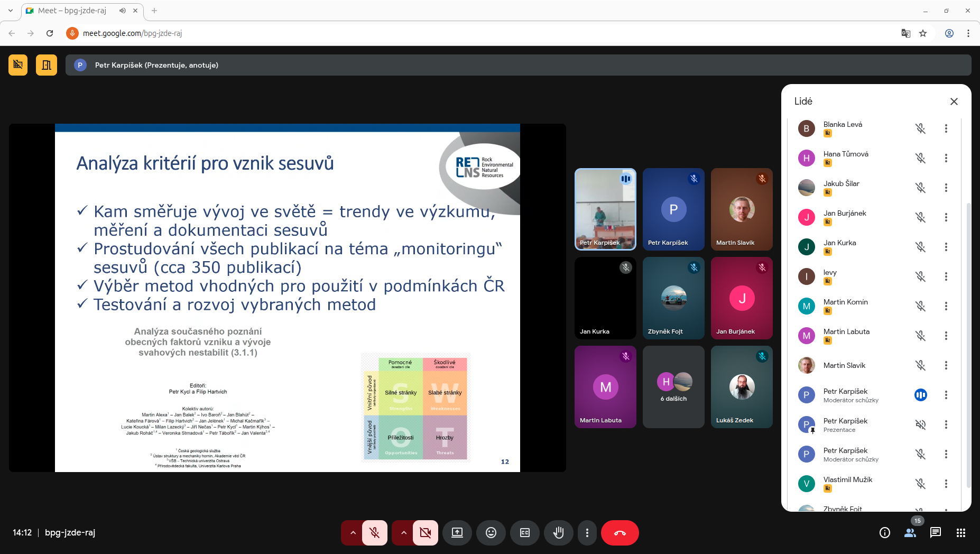Open meeting details info icon
Screen dimensions: 980x554
884,533
